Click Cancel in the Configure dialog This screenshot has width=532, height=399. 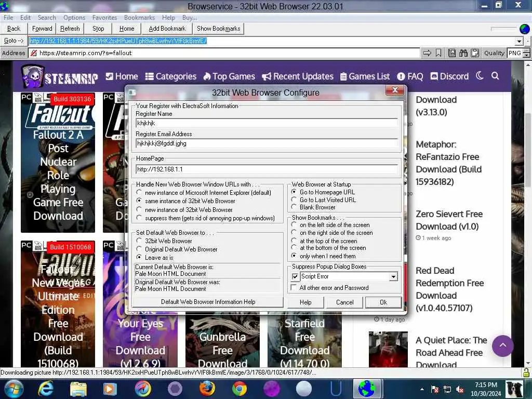tap(345, 302)
